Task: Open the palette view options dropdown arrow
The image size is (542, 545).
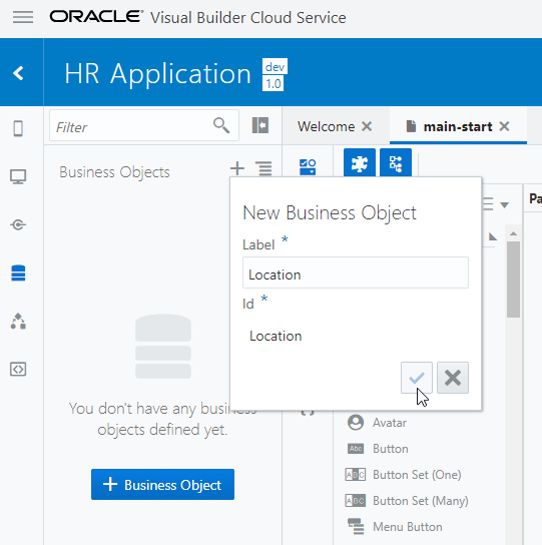Action: pos(505,205)
